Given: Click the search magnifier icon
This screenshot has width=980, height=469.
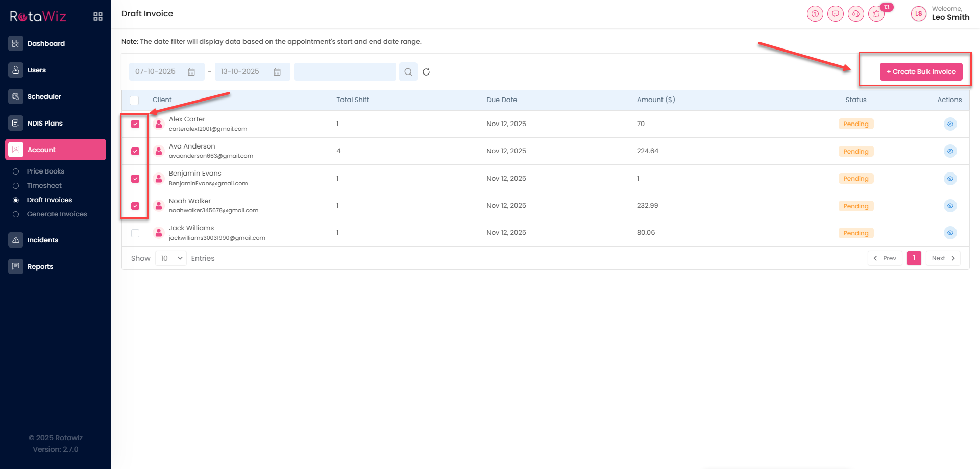Looking at the screenshot, I should (x=408, y=72).
